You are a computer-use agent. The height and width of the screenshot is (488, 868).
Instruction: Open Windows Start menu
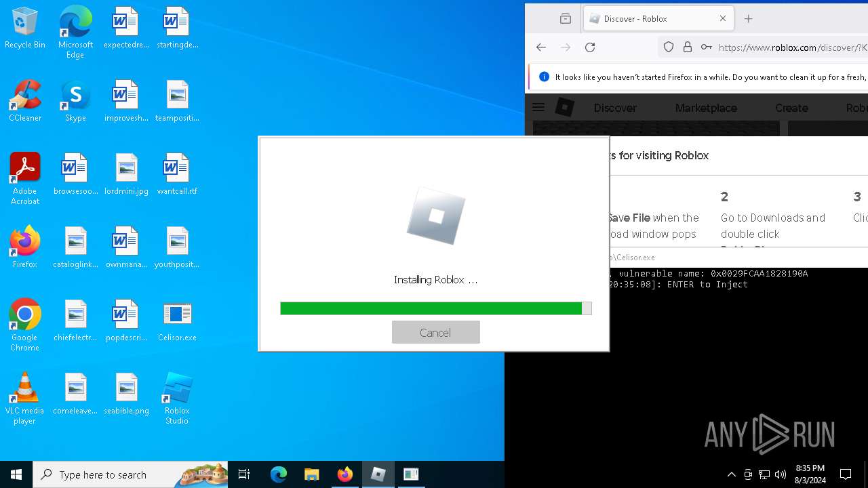(x=16, y=474)
